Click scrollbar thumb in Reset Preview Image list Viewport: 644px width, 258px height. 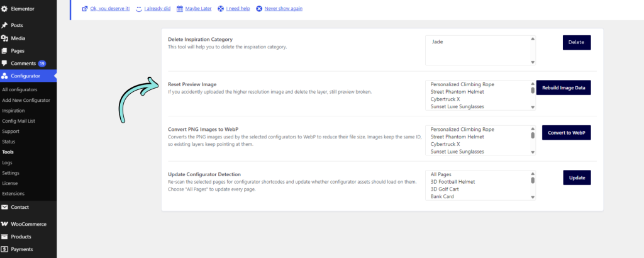tap(533, 91)
